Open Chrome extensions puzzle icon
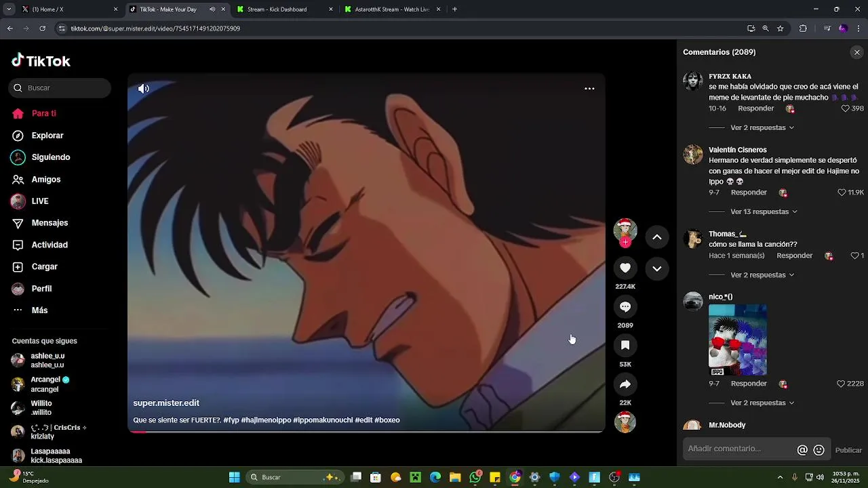Screen dimensions: 868x488 804,28
